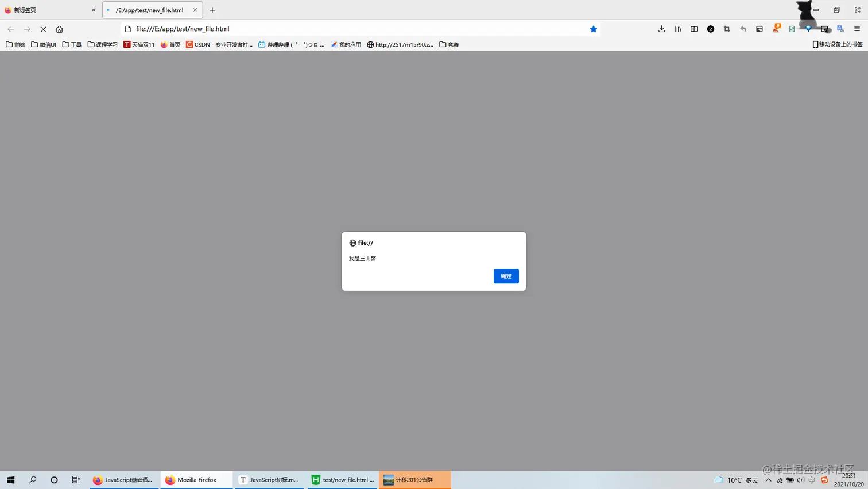Open the 移动设备上的书签 folder
The height and width of the screenshot is (489, 868).
(x=838, y=44)
